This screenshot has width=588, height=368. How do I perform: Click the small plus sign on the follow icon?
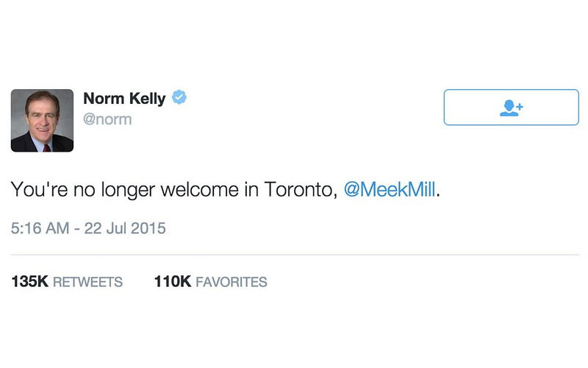[520, 107]
